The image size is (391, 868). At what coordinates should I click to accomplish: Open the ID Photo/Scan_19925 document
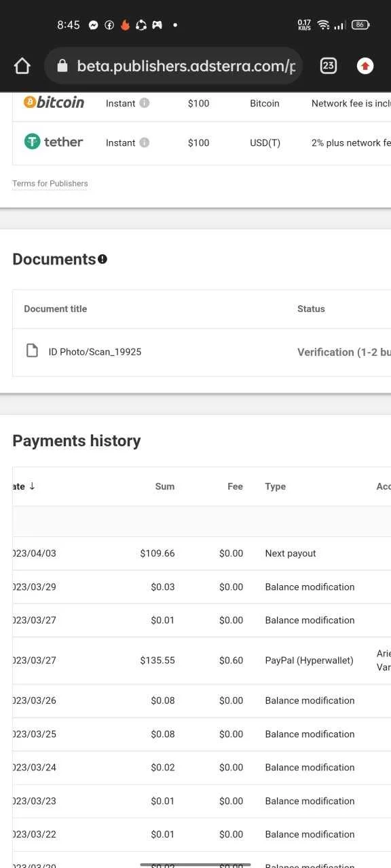[x=95, y=352]
